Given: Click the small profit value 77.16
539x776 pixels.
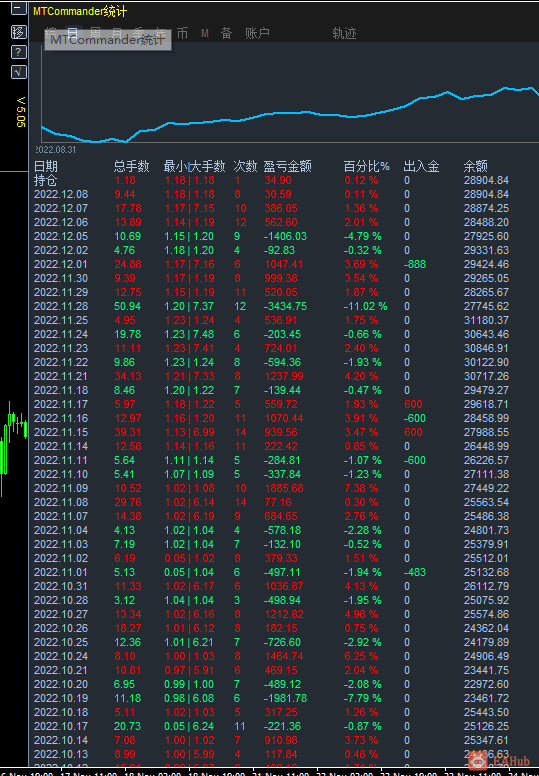Looking at the screenshot, I should (278, 502).
